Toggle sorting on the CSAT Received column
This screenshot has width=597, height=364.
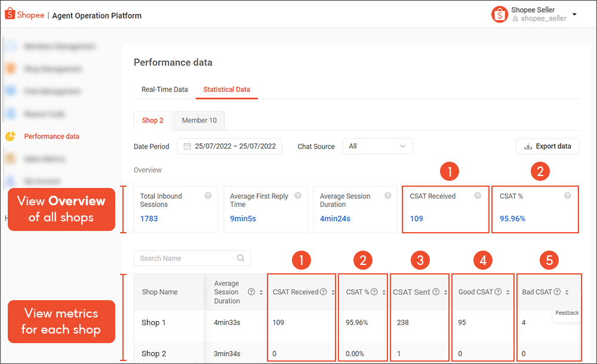tap(333, 291)
